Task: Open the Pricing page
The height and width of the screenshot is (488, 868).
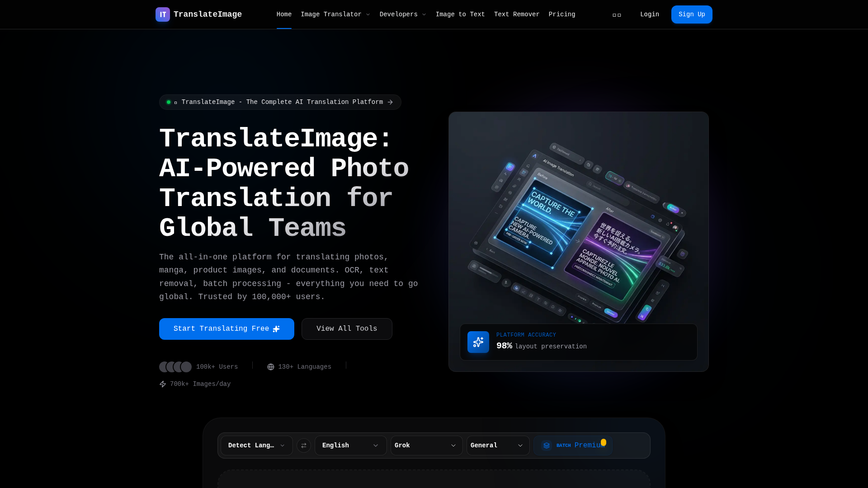Action: tap(561, 14)
